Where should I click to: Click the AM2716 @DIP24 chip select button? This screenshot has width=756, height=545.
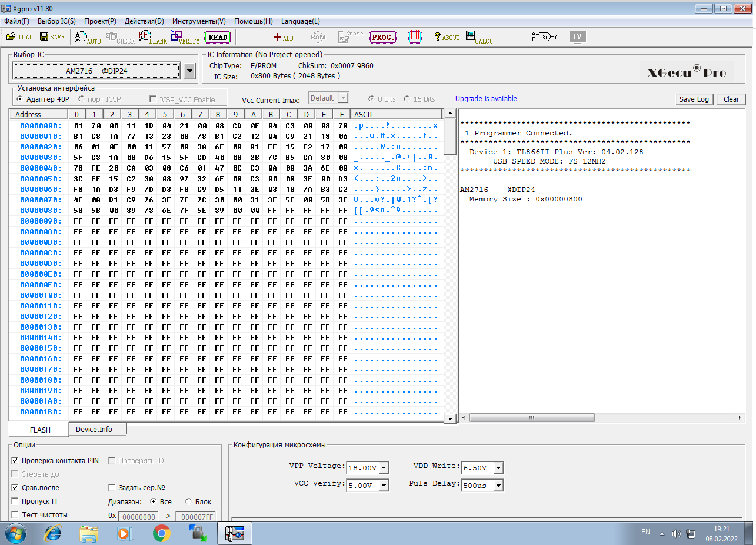tap(96, 71)
